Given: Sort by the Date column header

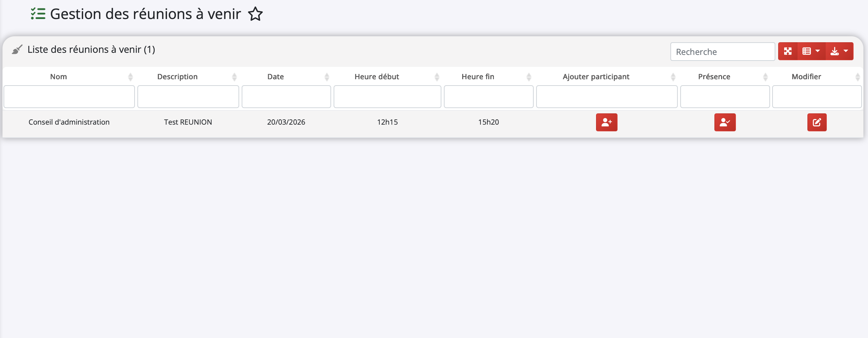Looking at the screenshot, I should (275, 77).
